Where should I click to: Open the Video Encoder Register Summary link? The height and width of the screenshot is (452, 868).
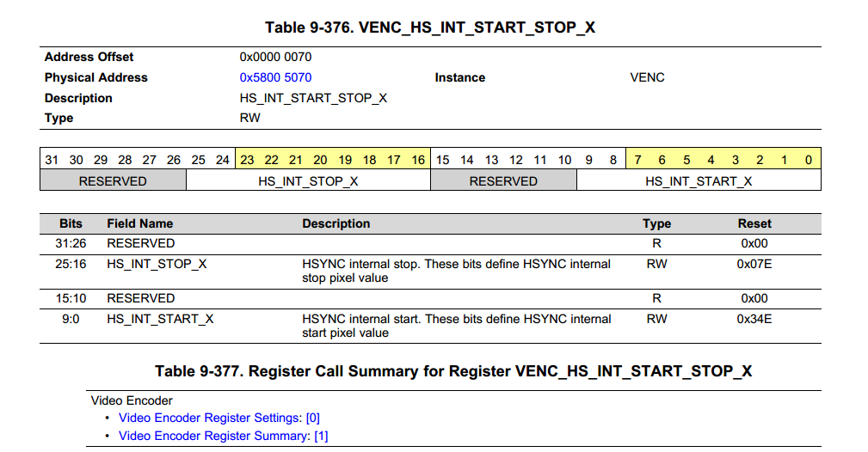[x=213, y=436]
